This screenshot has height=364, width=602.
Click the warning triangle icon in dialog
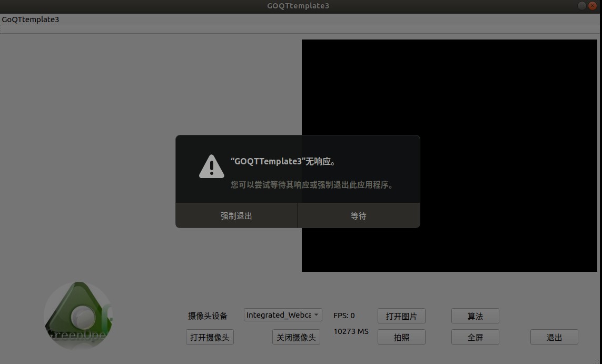click(212, 166)
